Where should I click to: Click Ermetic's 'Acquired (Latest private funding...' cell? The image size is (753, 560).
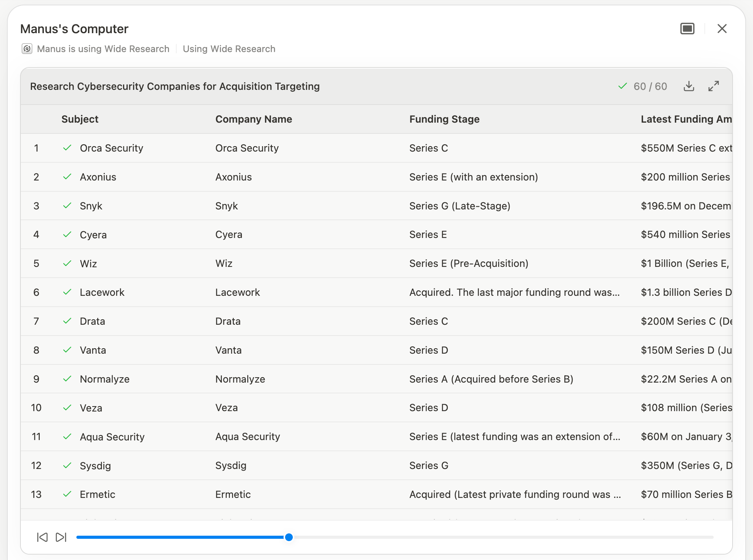[x=515, y=494]
